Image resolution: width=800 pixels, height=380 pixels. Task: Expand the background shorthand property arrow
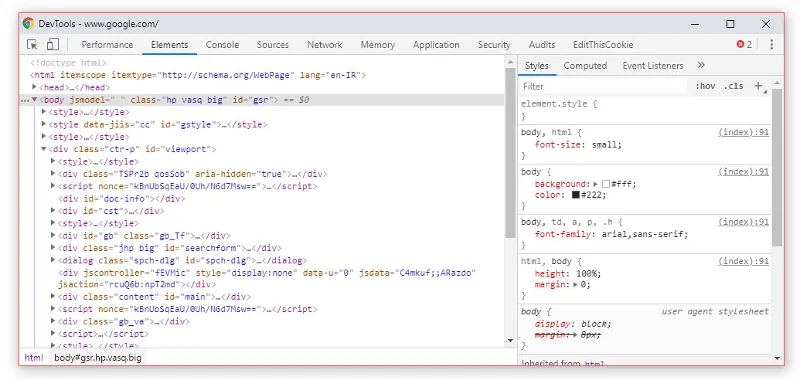(x=596, y=184)
